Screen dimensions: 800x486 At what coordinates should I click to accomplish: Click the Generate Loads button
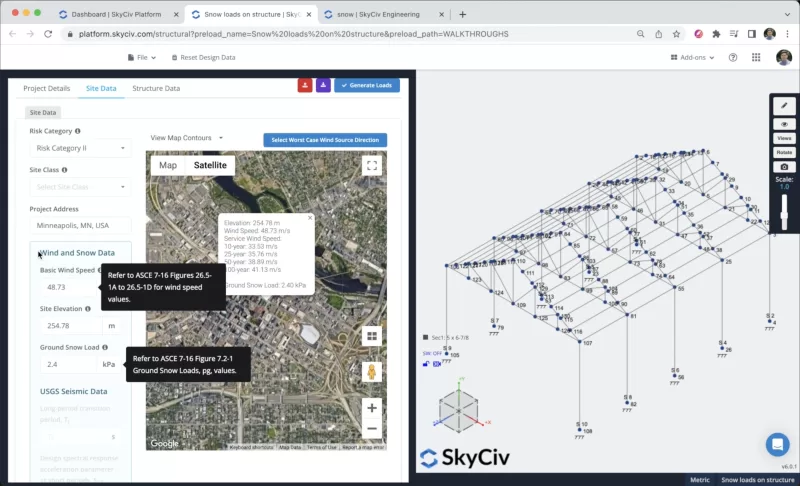point(367,85)
